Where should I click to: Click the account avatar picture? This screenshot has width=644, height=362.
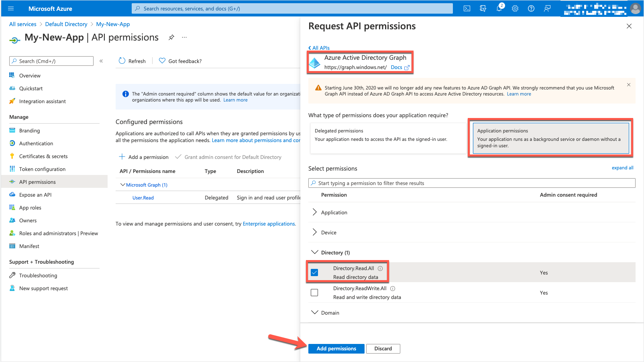point(635,8)
